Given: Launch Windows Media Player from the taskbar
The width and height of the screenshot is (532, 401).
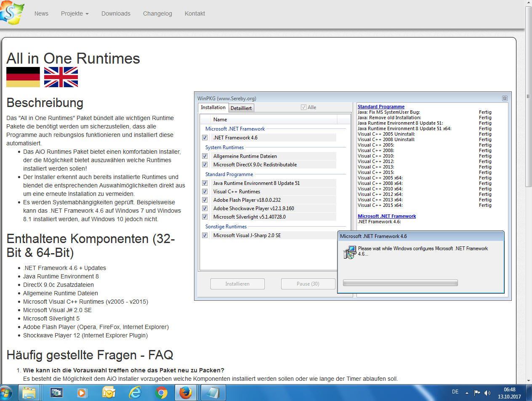Looking at the screenshot, I should tap(82, 393).
